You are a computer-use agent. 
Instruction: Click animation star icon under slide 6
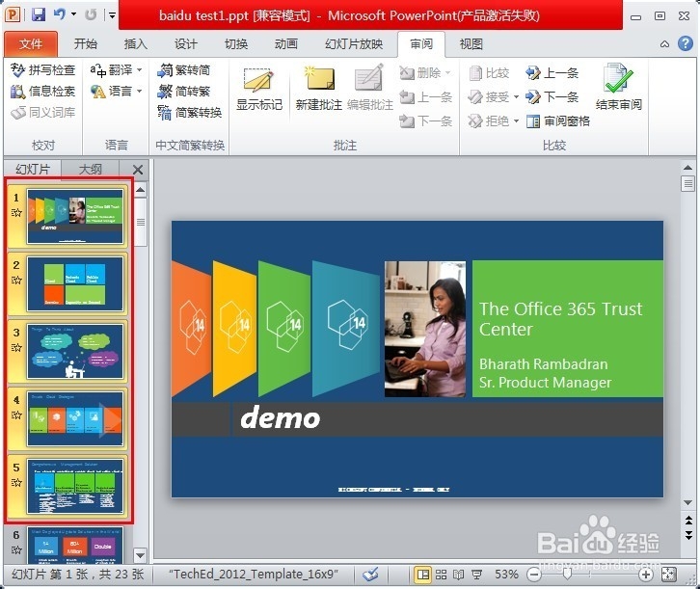pyautogui.click(x=16, y=549)
